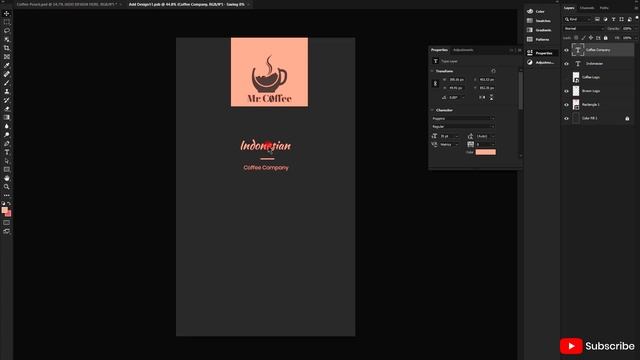Screen dimensions: 640x360
Task: Open the Swatches panel from the dock
Action: pos(539,21)
